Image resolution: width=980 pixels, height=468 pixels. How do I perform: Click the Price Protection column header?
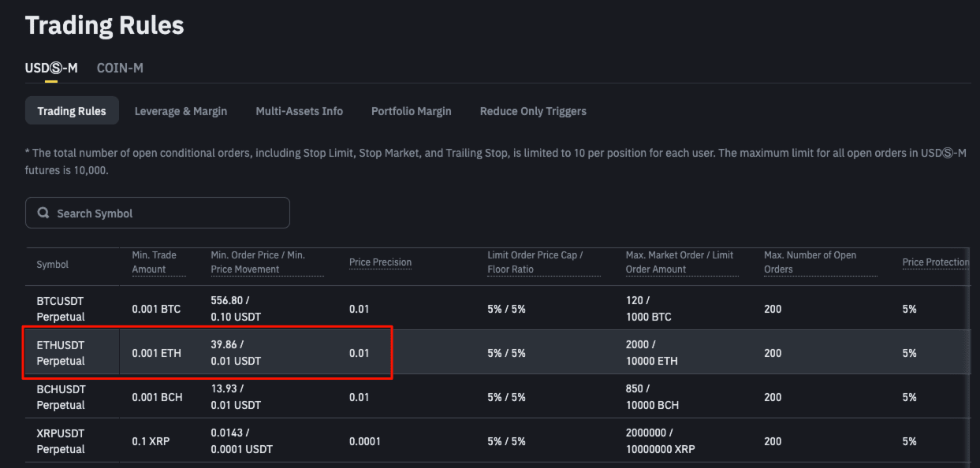tap(935, 262)
